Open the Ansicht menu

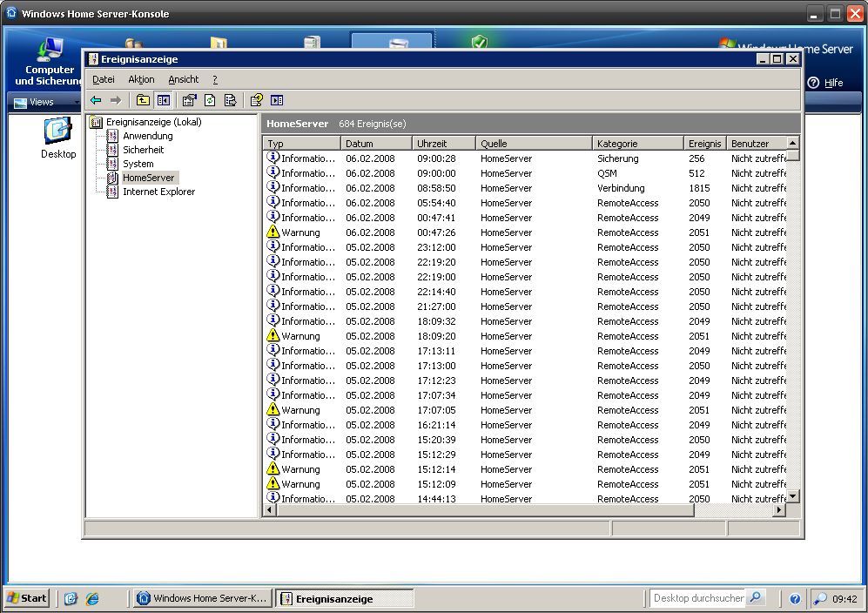pos(183,79)
